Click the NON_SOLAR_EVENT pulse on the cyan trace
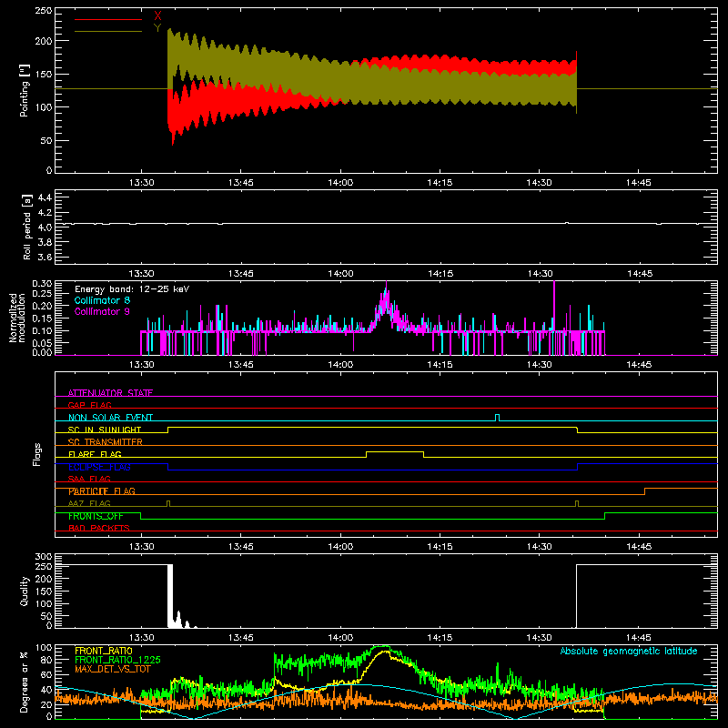The width and height of the screenshot is (728, 728). point(498,418)
